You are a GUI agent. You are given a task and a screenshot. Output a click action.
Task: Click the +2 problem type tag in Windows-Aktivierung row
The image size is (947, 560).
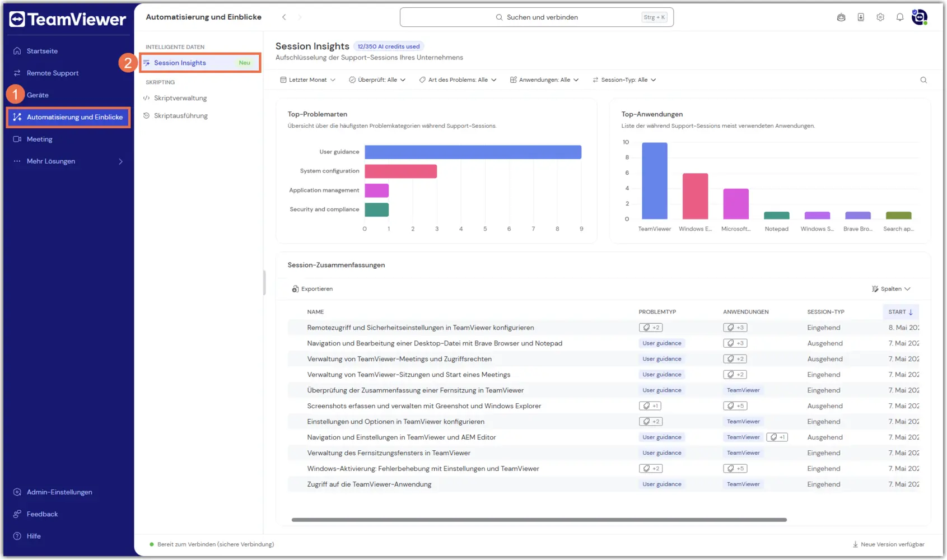pos(651,469)
